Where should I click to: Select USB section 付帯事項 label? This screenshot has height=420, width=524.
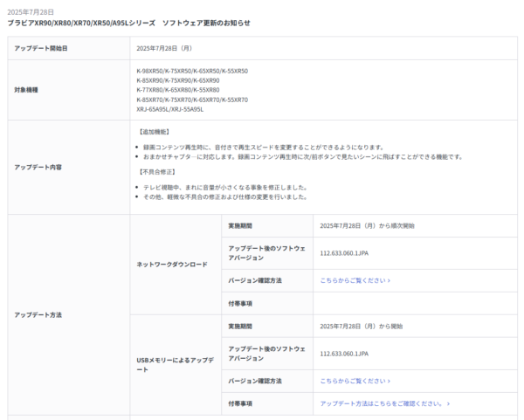point(240,403)
